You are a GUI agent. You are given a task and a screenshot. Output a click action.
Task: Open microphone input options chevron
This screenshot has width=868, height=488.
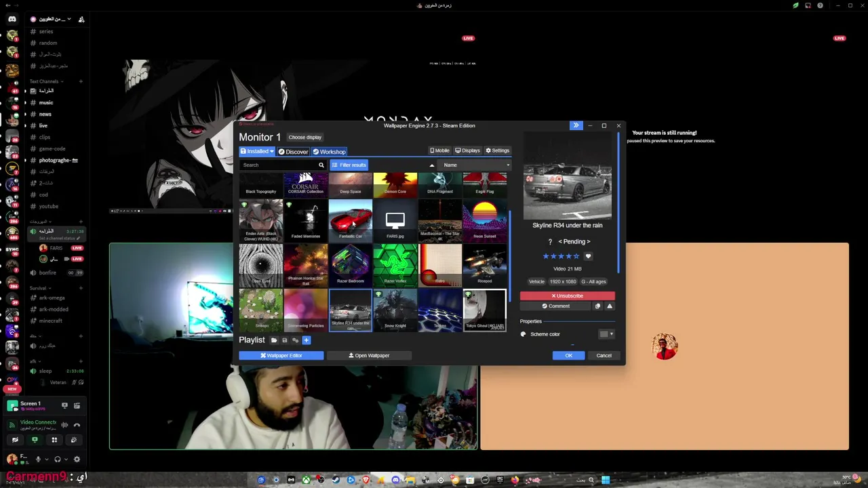47,459
